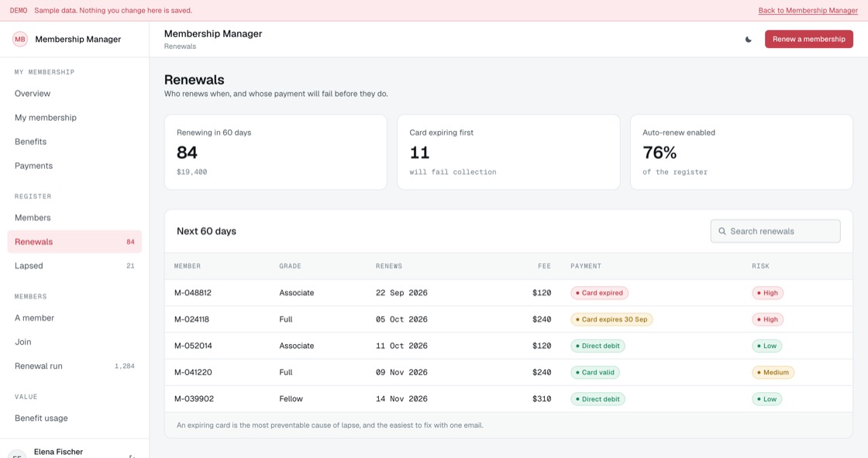Image resolution: width=868 pixels, height=458 pixels.
Task: Click the RISK column header
Action: [x=760, y=267]
